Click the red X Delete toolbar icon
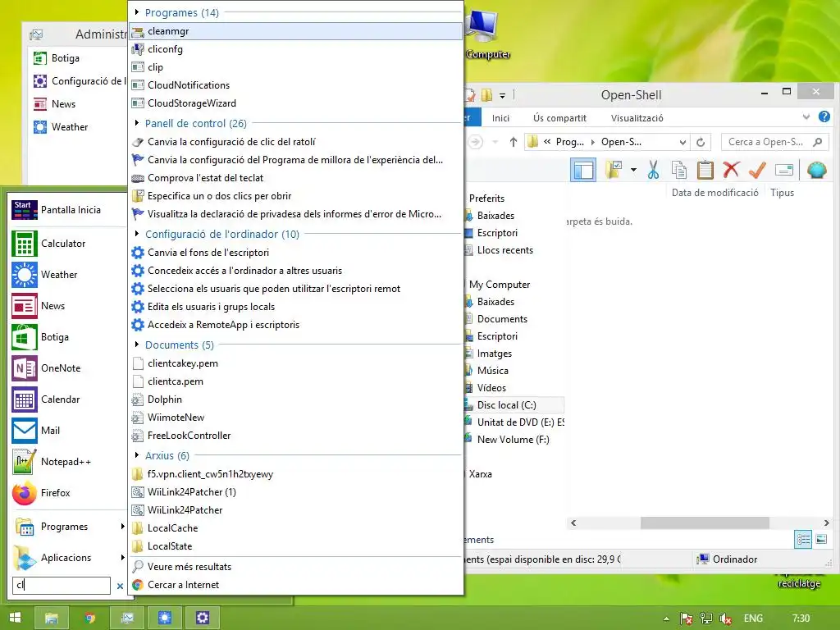 [x=731, y=171]
